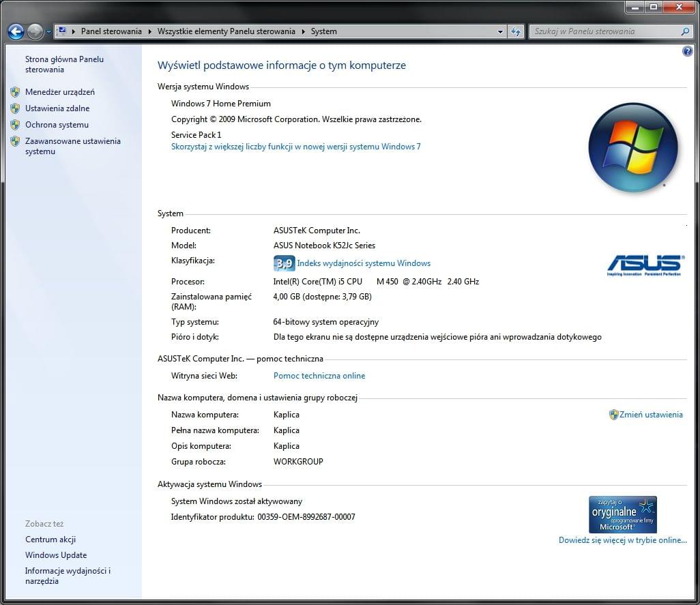
Task: Click 'Zmień ustawienia' link
Action: pyautogui.click(x=651, y=415)
